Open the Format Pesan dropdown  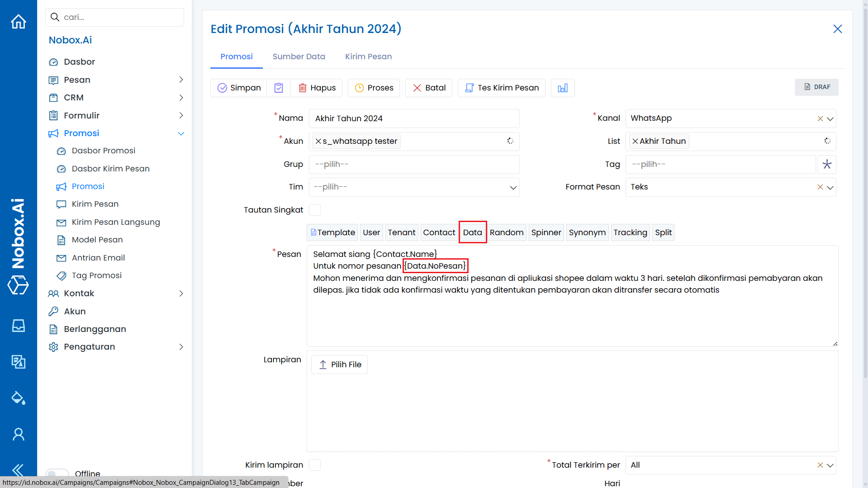[830, 187]
